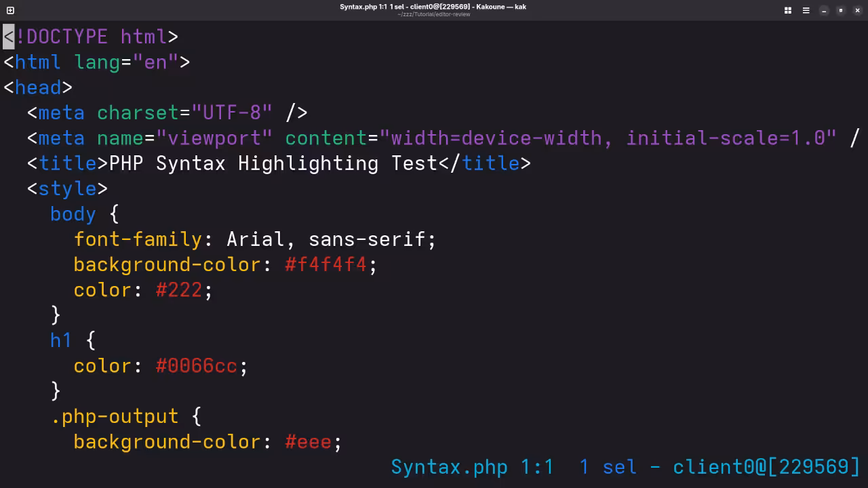Close the Kakoune terminal window
The height and width of the screenshot is (488, 868).
[x=856, y=10]
